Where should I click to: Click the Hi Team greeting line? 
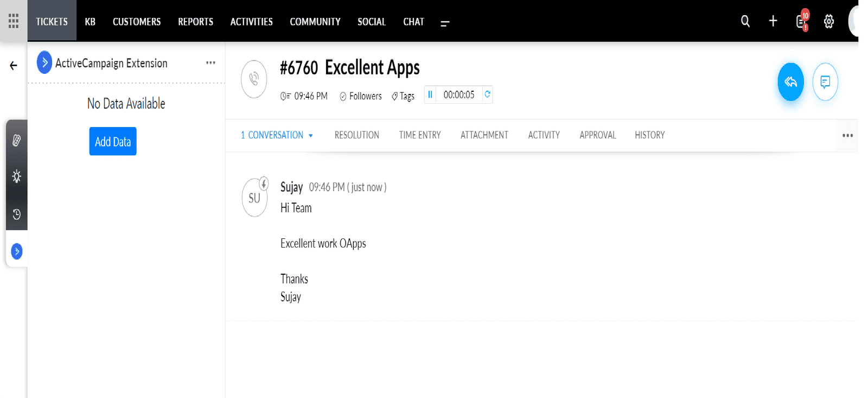coord(296,208)
